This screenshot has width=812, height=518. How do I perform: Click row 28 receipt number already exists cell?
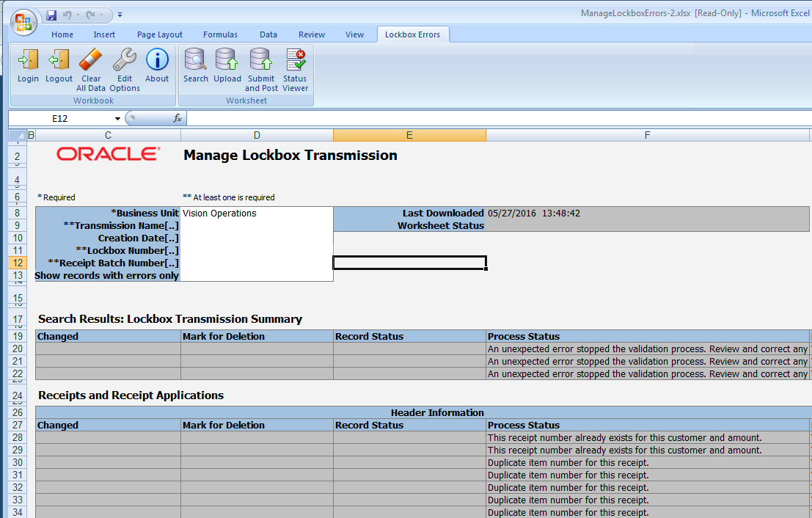[x=647, y=438]
